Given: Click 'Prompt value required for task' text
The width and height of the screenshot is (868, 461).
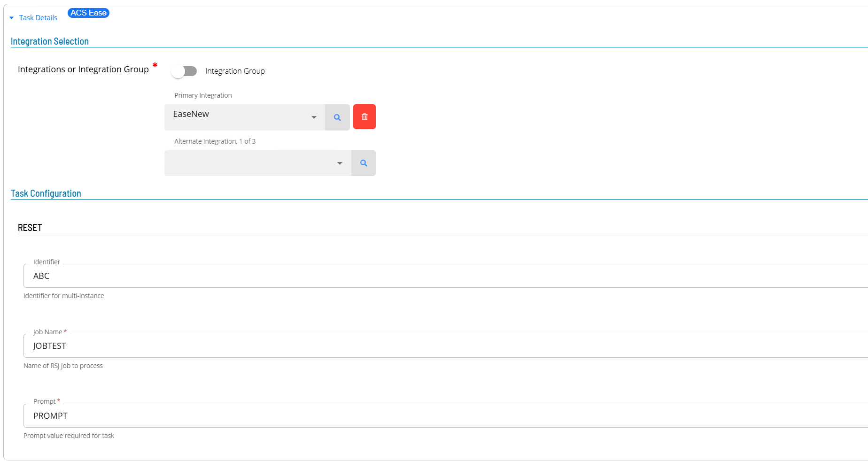Looking at the screenshot, I should point(69,436).
